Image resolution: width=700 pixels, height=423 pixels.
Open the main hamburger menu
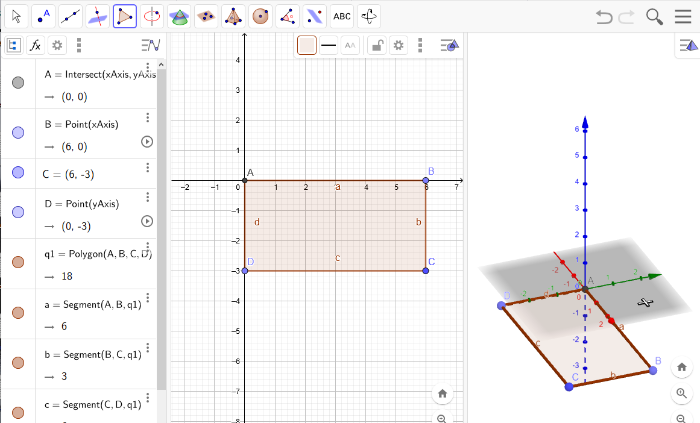coord(683,17)
